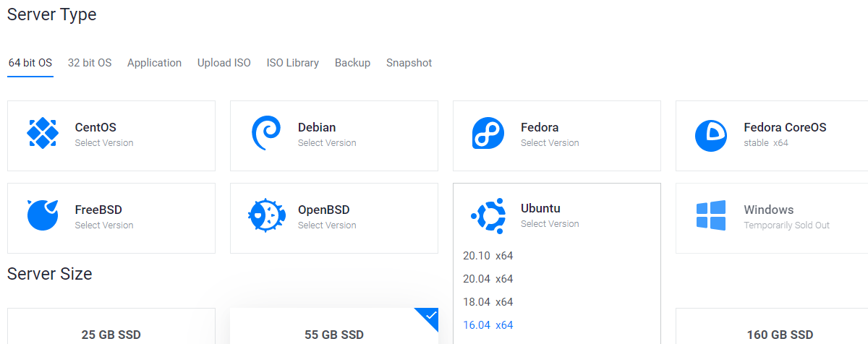Expand OpenBSD Select Version dropdown

pos(327,225)
